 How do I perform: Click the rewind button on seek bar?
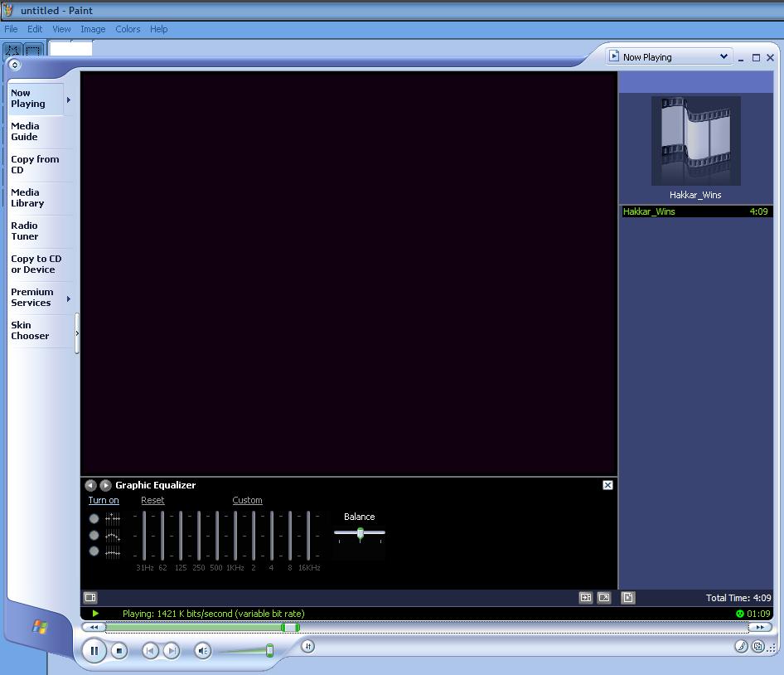(x=94, y=627)
